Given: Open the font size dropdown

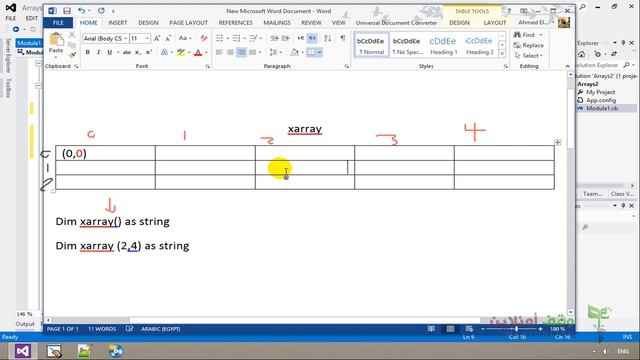Looking at the screenshot, I should click(147, 38).
